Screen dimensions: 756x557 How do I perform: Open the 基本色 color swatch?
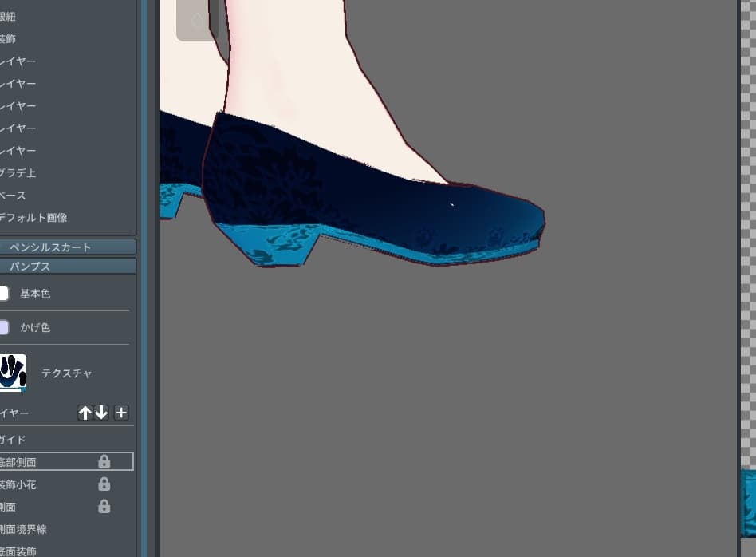(x=4, y=294)
